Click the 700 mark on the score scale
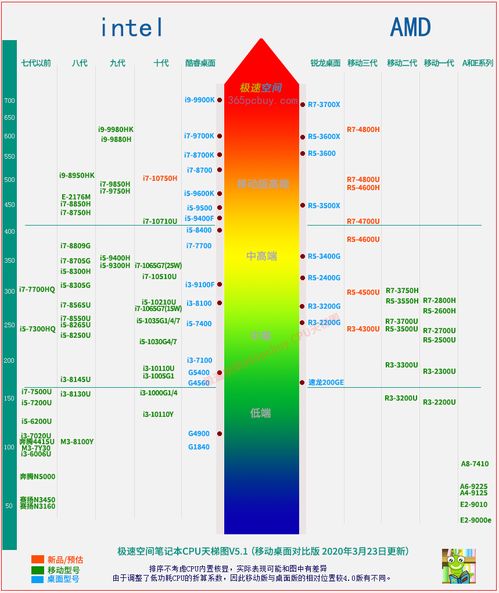Image resolution: width=499 pixels, height=593 pixels. pos(9,101)
